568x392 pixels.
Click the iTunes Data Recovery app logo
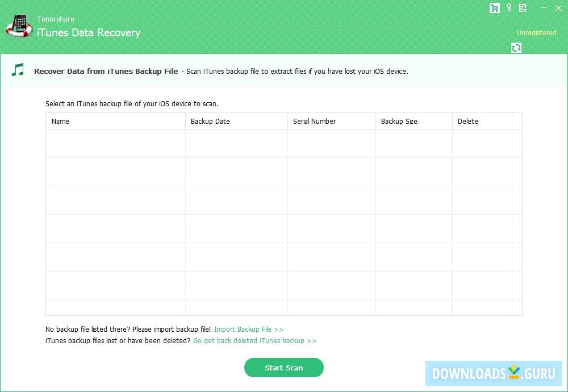[19, 26]
